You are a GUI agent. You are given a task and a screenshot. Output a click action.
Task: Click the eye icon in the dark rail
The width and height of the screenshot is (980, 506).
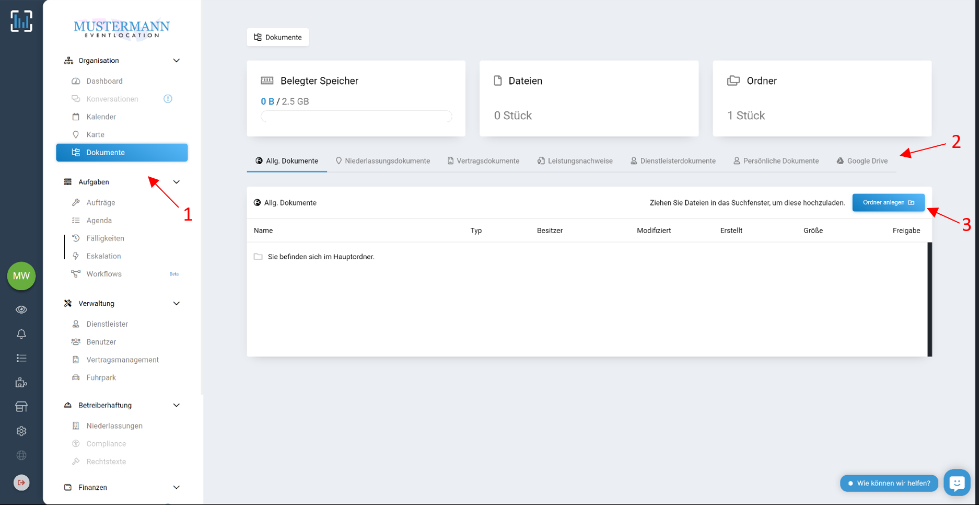[21, 309]
